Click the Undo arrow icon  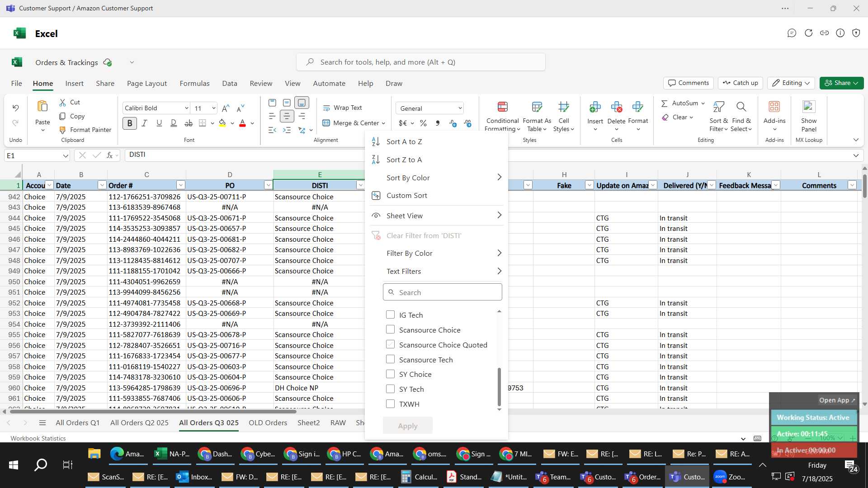coord(15,108)
